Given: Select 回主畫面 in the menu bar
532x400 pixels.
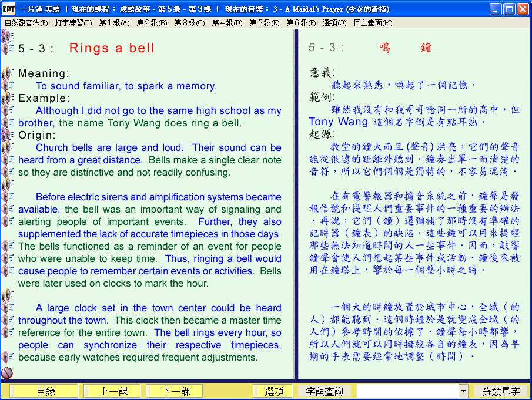Looking at the screenshot, I should (373, 23).
